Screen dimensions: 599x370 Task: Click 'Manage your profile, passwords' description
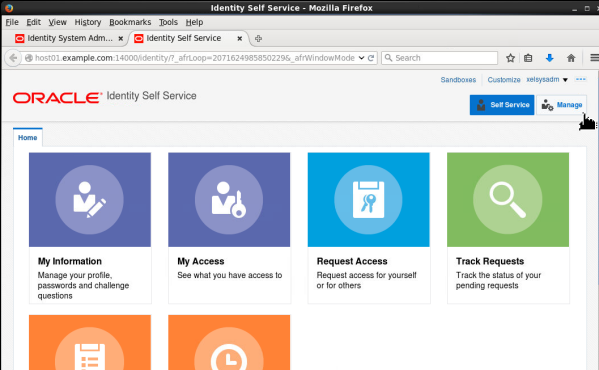(83, 285)
